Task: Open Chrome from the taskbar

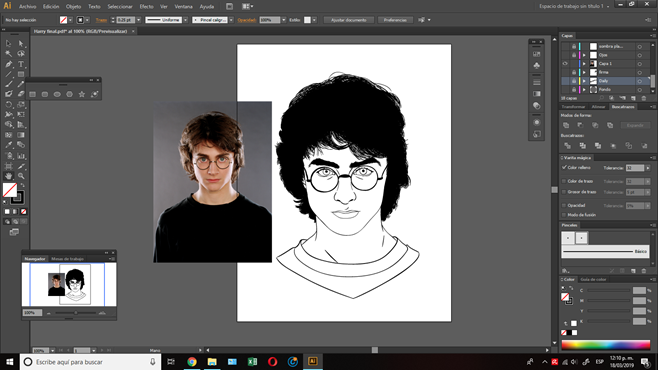Action: click(192, 362)
